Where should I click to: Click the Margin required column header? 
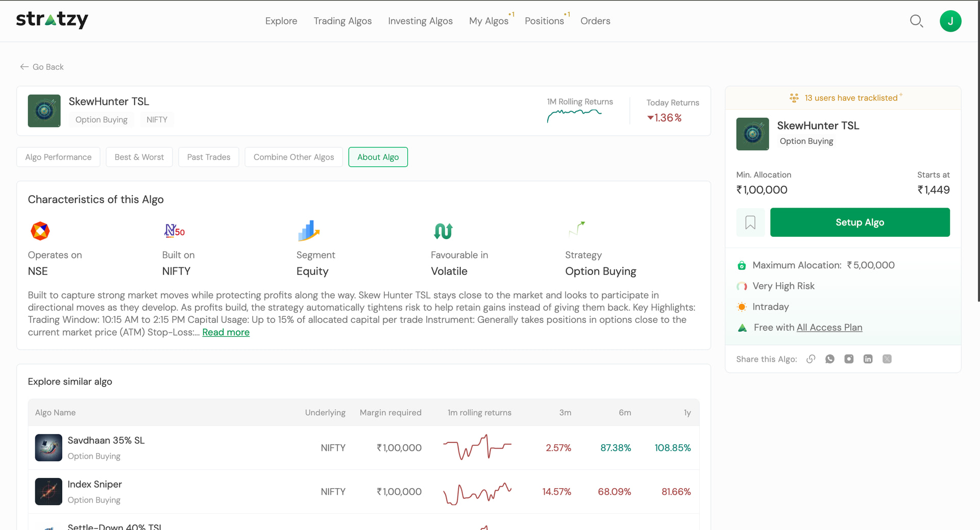click(x=390, y=413)
